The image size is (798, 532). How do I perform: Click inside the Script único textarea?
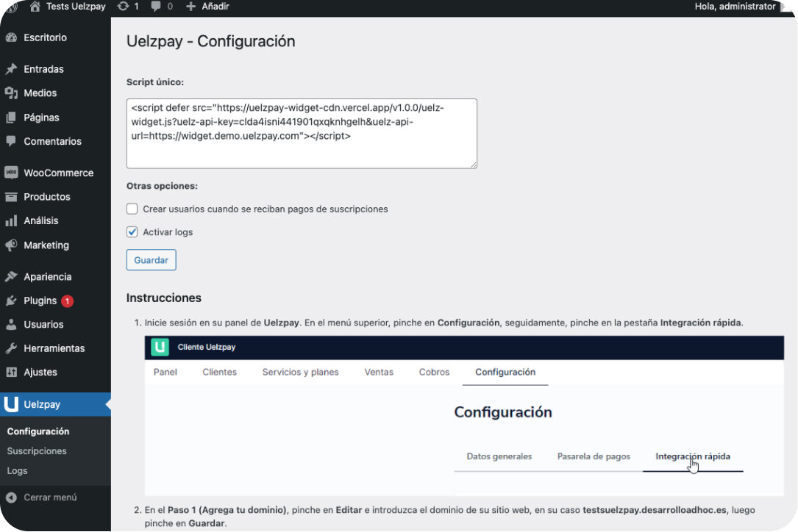point(302,134)
